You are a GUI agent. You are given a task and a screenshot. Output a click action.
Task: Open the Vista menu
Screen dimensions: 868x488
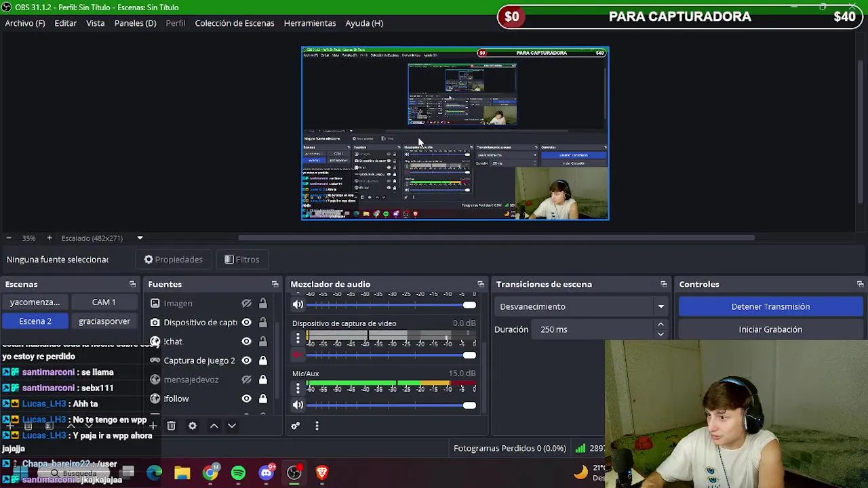[96, 23]
